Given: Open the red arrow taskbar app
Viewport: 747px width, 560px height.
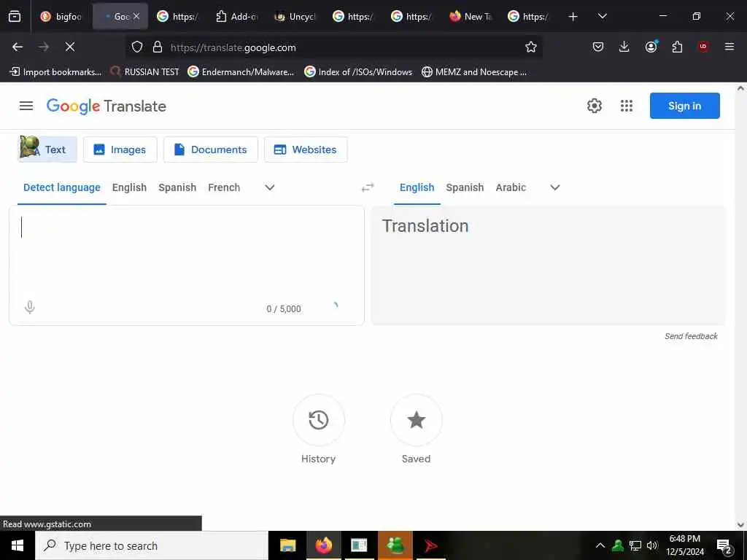Looking at the screenshot, I should tap(430, 545).
